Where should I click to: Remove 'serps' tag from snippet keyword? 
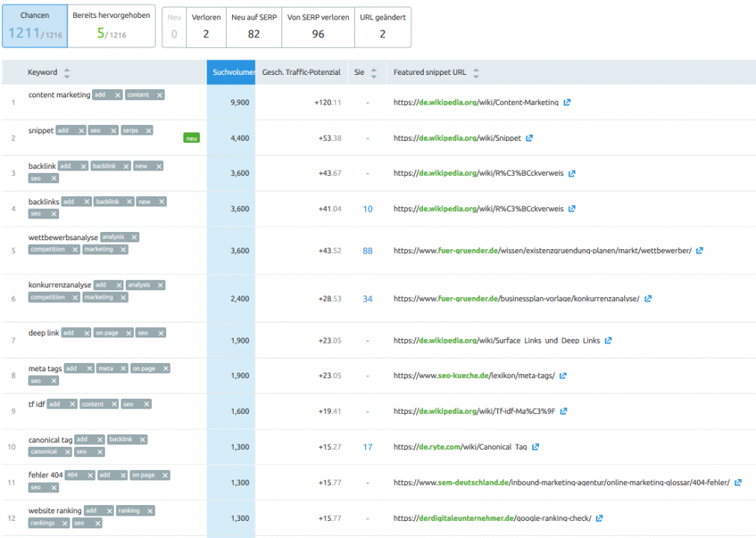[148, 131]
